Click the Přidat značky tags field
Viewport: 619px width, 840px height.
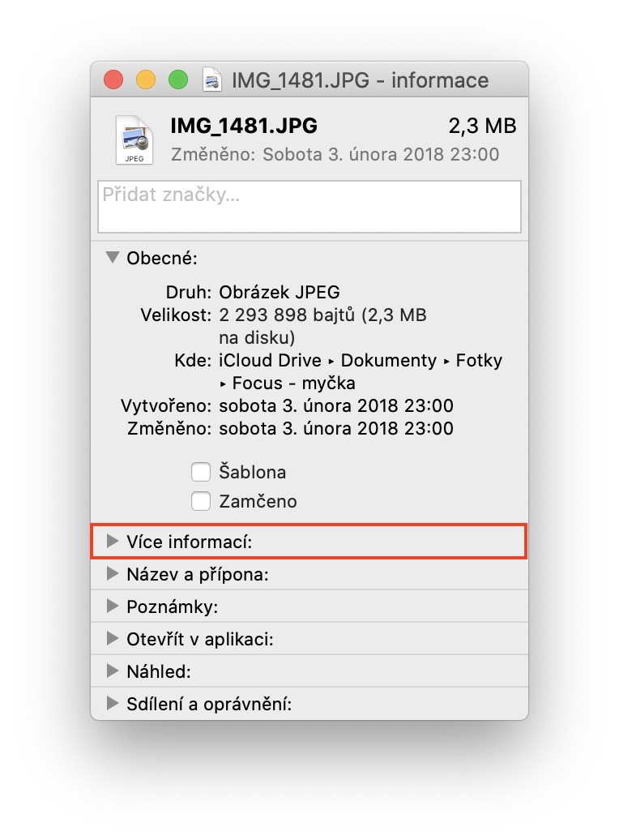(x=309, y=207)
